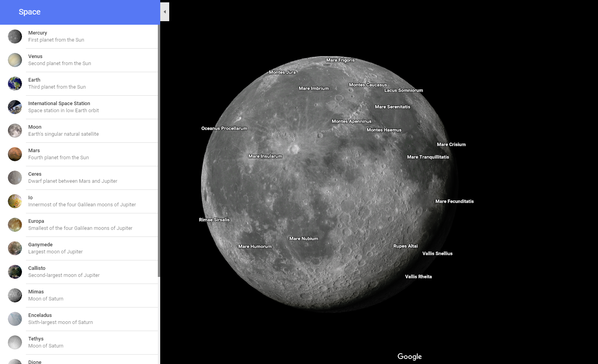Choose Ganymede from the list
The width and height of the screenshot is (598, 364).
point(55,248)
